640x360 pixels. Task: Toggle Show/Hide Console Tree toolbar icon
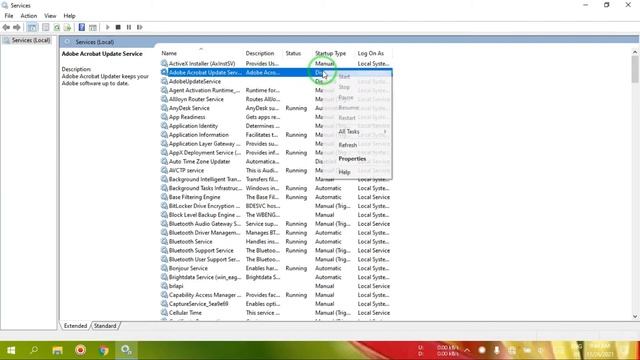click(32, 27)
